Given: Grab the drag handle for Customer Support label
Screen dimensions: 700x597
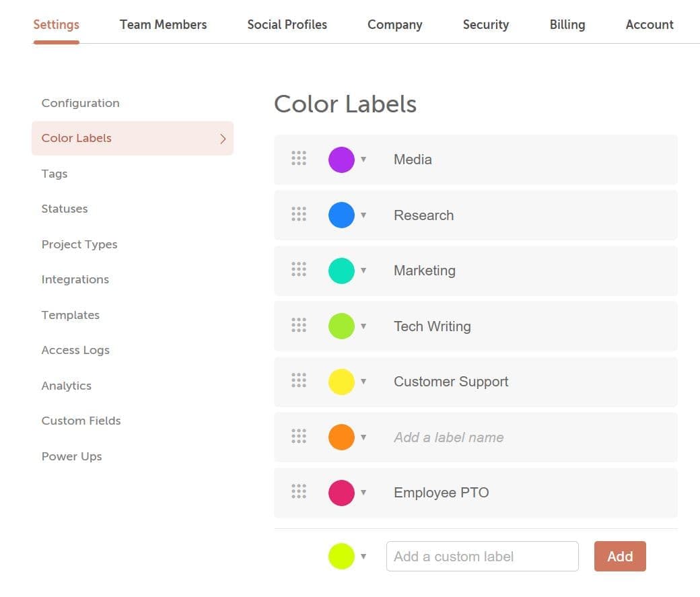Looking at the screenshot, I should [299, 380].
